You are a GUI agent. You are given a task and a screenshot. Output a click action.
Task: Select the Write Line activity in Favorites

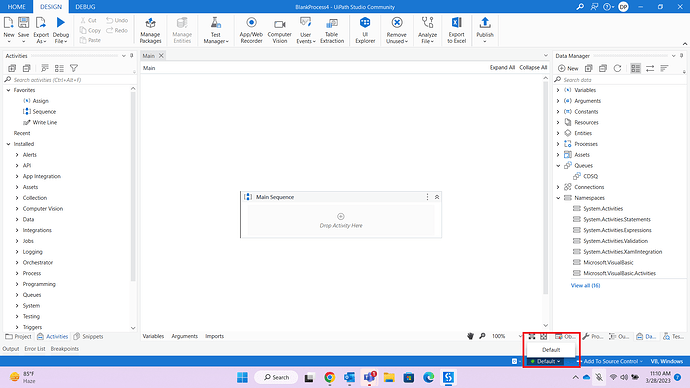[40, 122]
